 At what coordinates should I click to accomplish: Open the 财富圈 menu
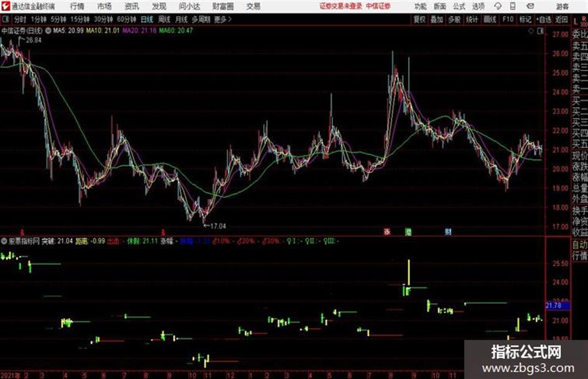pos(223,6)
